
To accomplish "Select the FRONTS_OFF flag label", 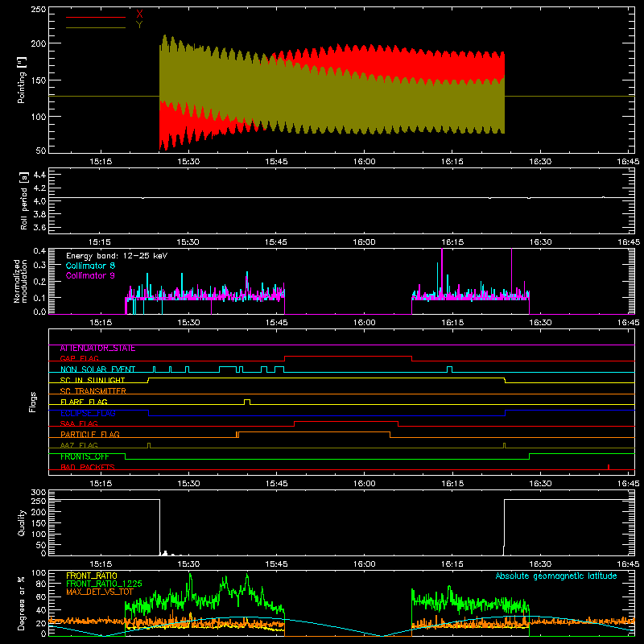I will 85,456.
